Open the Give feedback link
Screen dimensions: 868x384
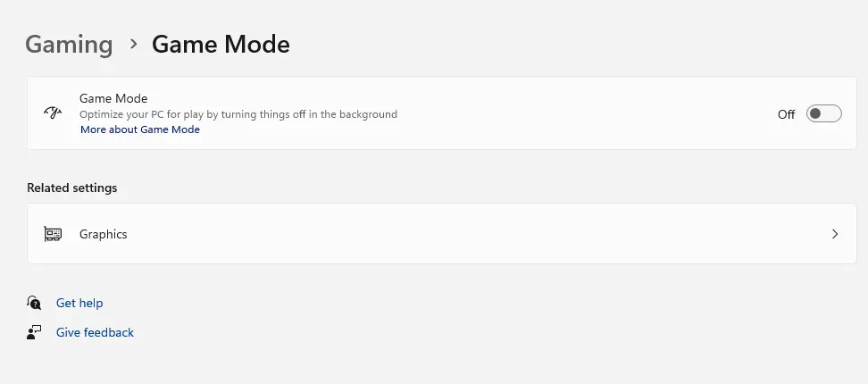(95, 332)
